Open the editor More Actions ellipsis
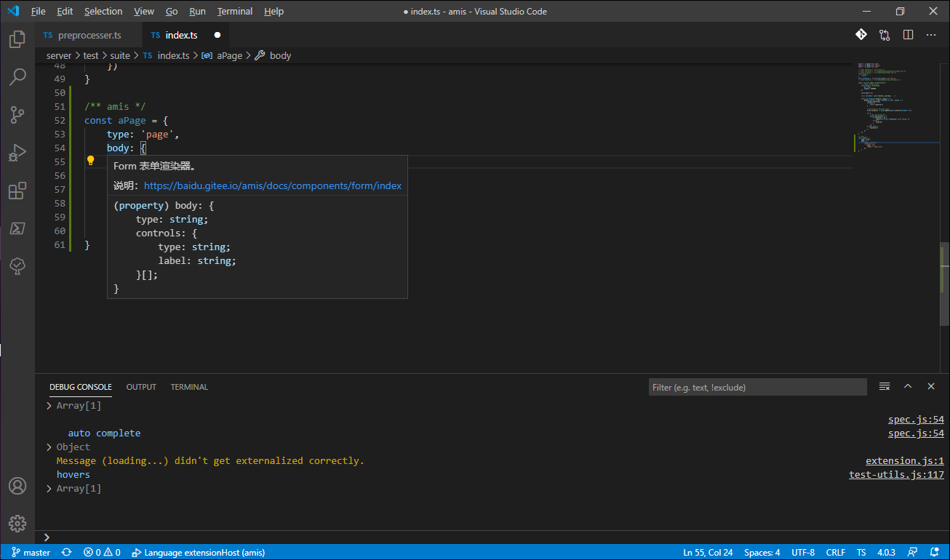This screenshot has height=560, width=950. click(931, 35)
